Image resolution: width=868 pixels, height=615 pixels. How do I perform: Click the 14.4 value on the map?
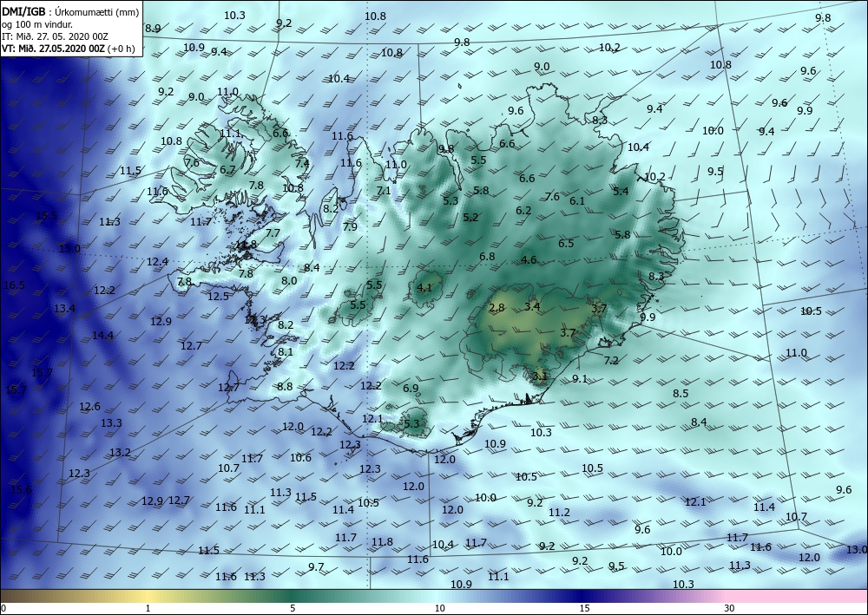tap(102, 335)
